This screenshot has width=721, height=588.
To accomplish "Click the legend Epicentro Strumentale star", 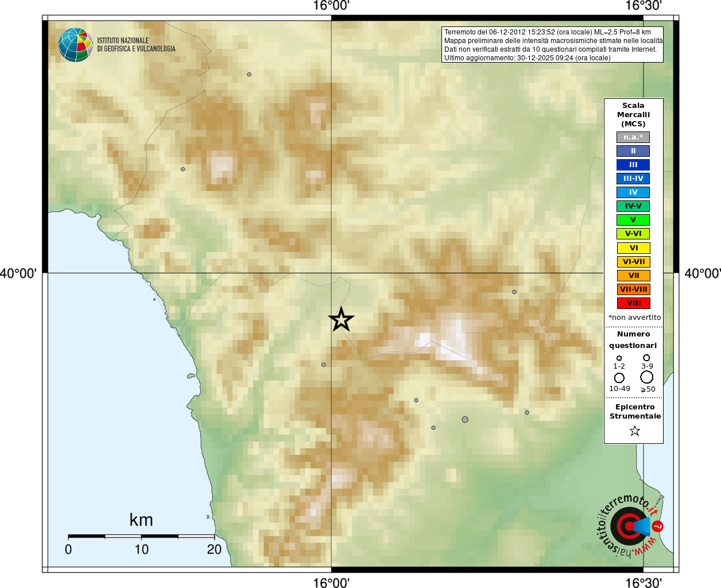I will point(634,431).
